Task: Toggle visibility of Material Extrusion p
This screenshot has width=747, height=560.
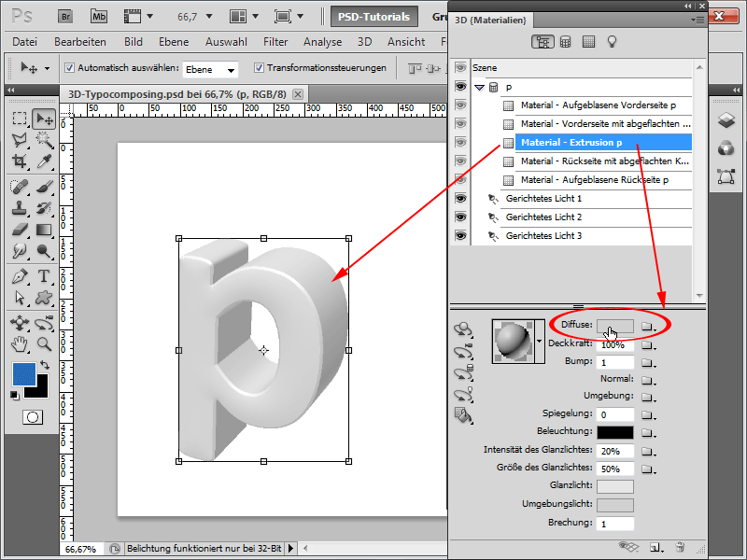Action: [x=460, y=142]
